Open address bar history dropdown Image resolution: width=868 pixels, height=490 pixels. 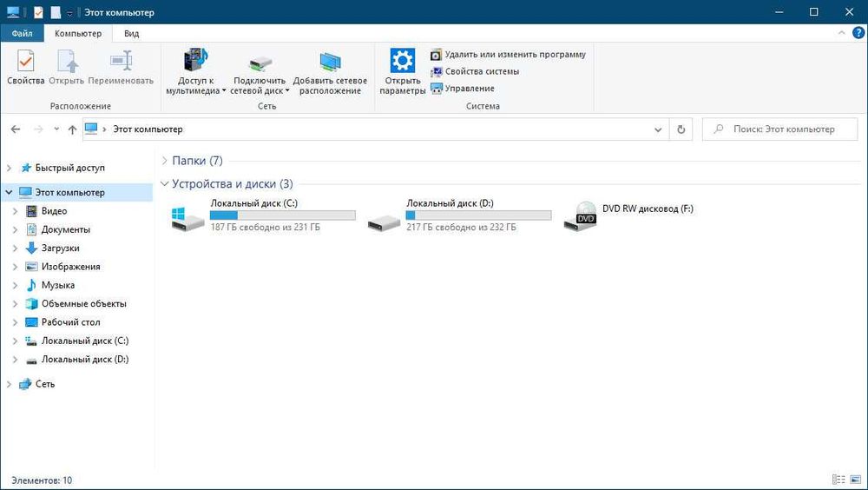[658, 129]
